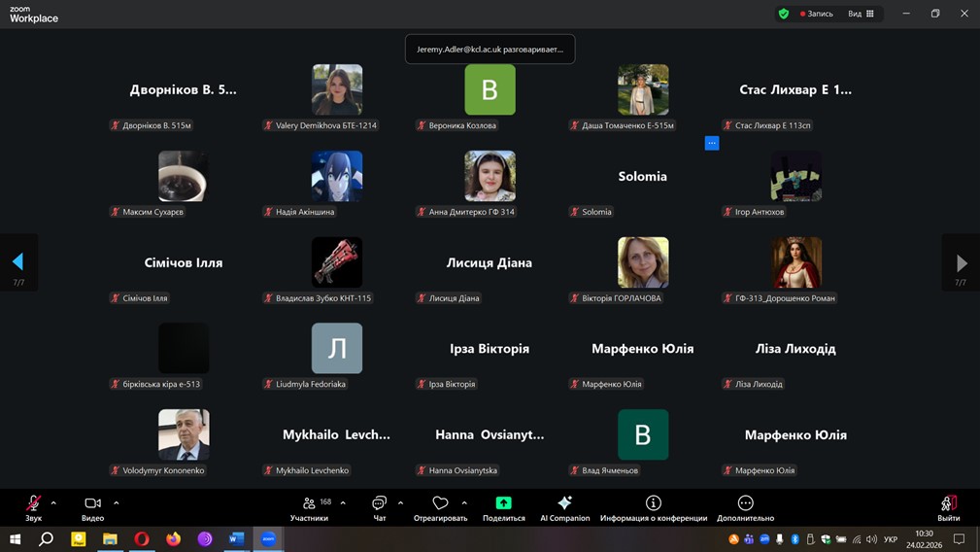Expand the arrow next to Отреагировать
This screenshot has height=552, width=980.
pyautogui.click(x=464, y=502)
